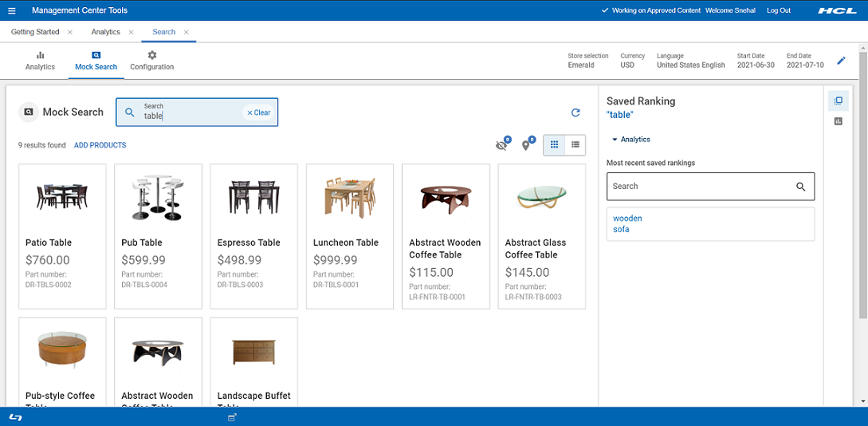Click the Luncheon Table name
The image size is (868, 426).
tap(346, 243)
